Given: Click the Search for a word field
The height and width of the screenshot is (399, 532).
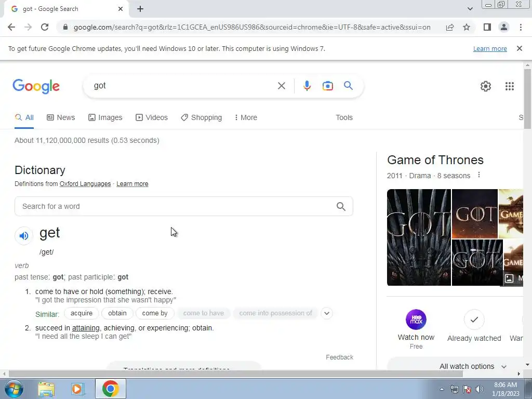Looking at the screenshot, I should coord(183,206).
